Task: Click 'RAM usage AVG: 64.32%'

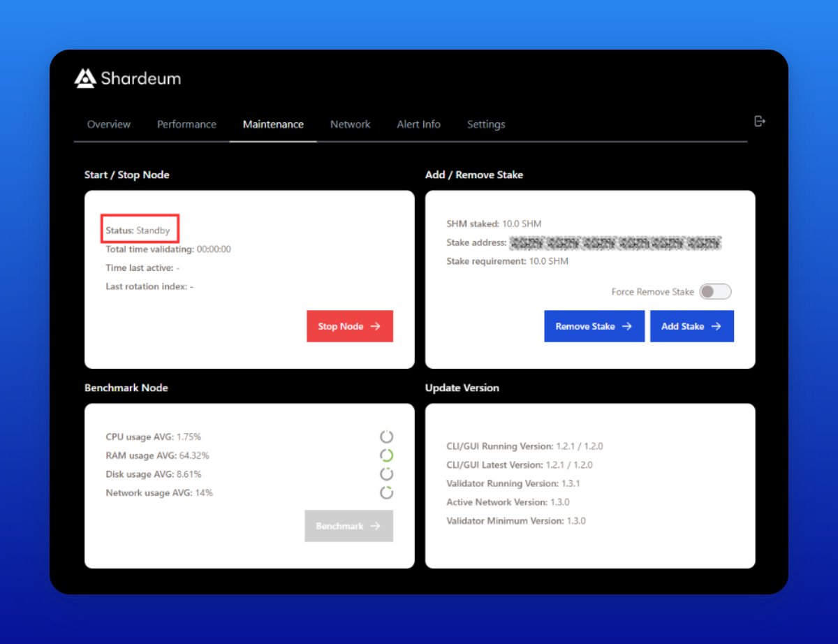Action: tap(157, 455)
